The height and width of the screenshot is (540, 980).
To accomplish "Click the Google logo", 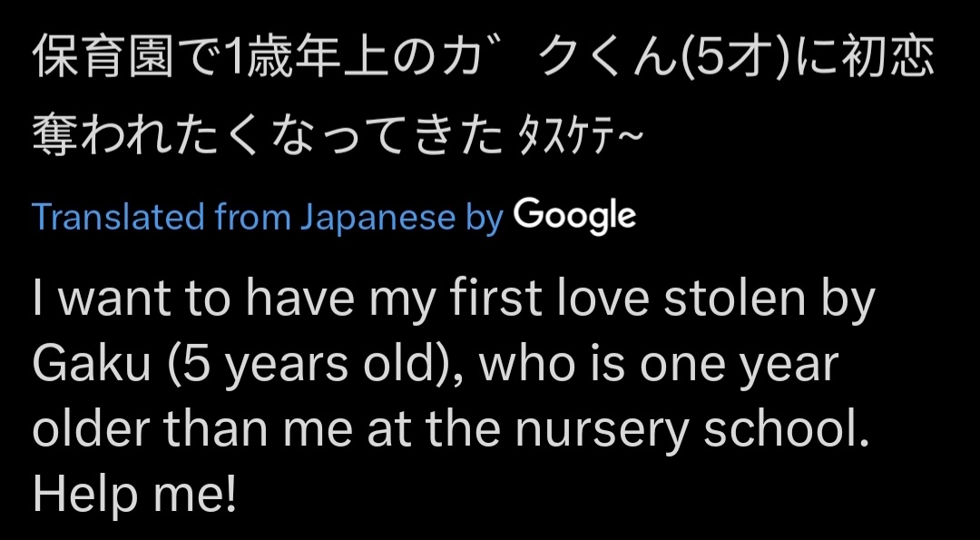I will (x=574, y=216).
